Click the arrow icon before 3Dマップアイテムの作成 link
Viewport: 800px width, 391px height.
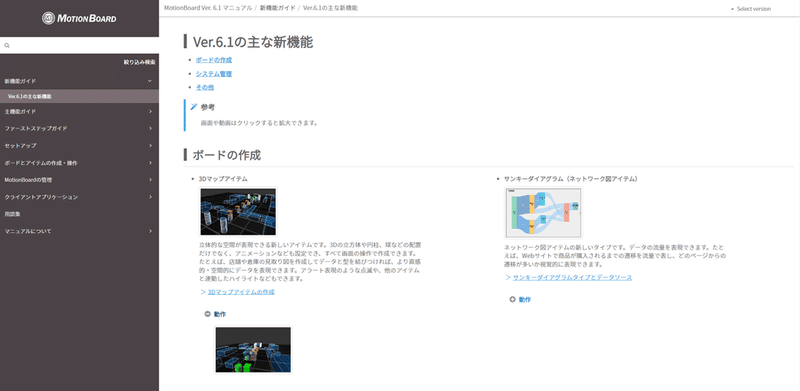(203, 292)
